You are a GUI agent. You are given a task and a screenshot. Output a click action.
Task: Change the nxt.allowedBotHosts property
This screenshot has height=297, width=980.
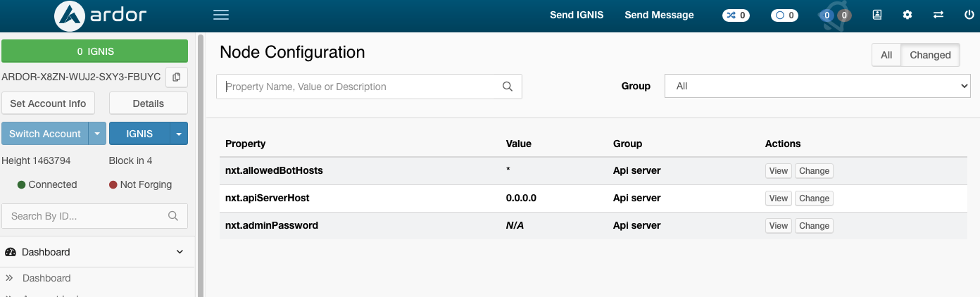click(814, 170)
